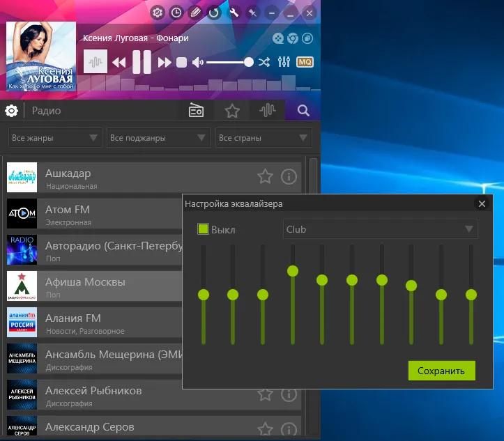Click the film reel video icon
The image size is (504, 441).
[x=278, y=38]
